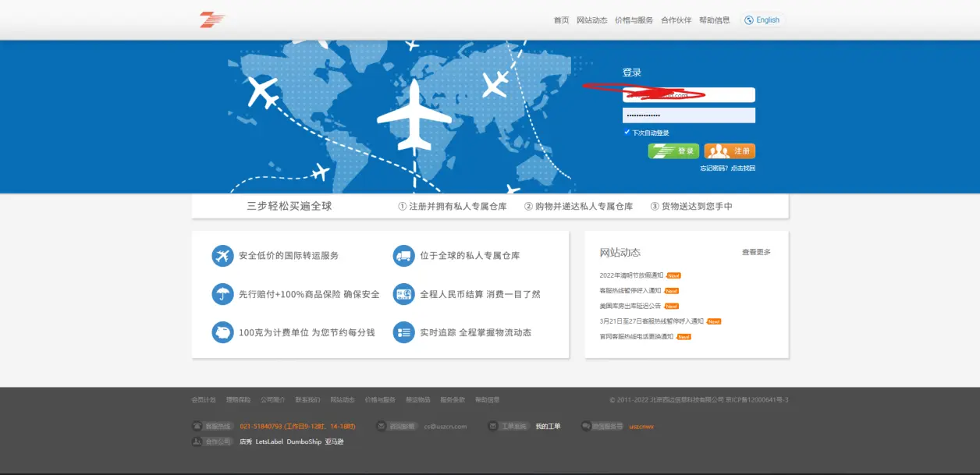Image resolution: width=980 pixels, height=475 pixels.
Task: Click the uszcnwx WeChat account text
Action: coord(641,427)
